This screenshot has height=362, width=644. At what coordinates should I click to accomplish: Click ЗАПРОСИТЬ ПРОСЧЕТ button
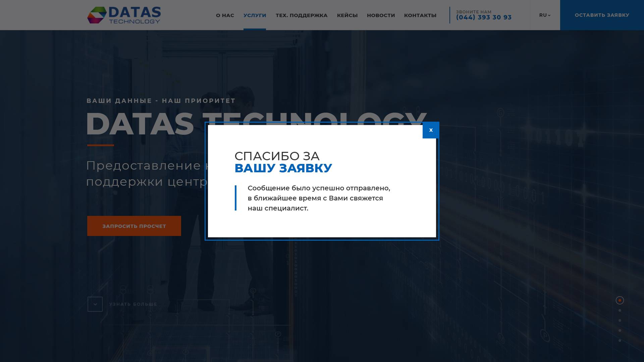click(134, 226)
